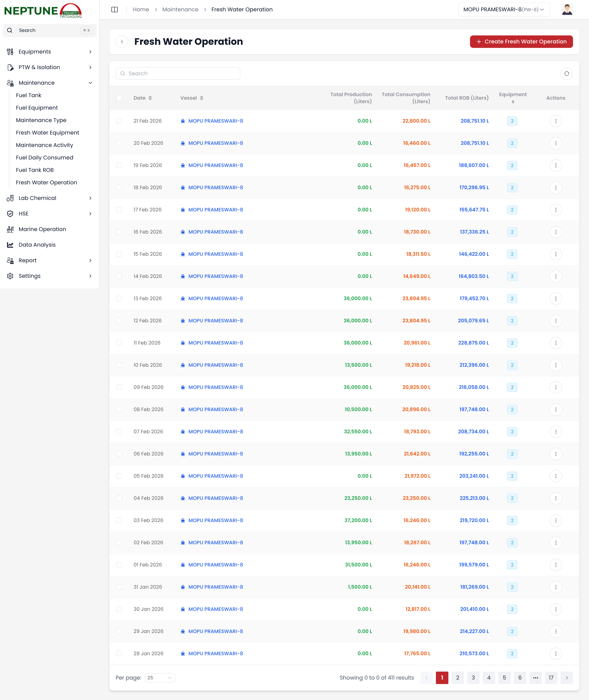Check the select-all header checkbox
589x700 pixels.
click(x=119, y=98)
